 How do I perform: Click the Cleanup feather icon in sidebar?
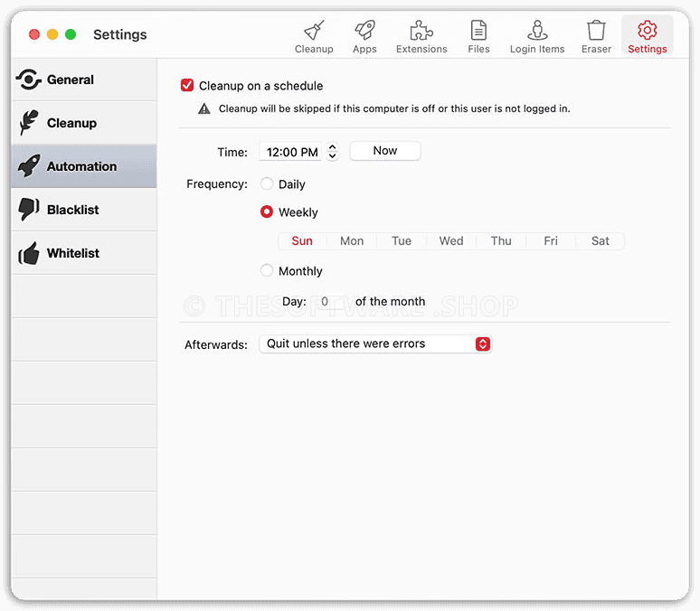pyautogui.click(x=29, y=123)
